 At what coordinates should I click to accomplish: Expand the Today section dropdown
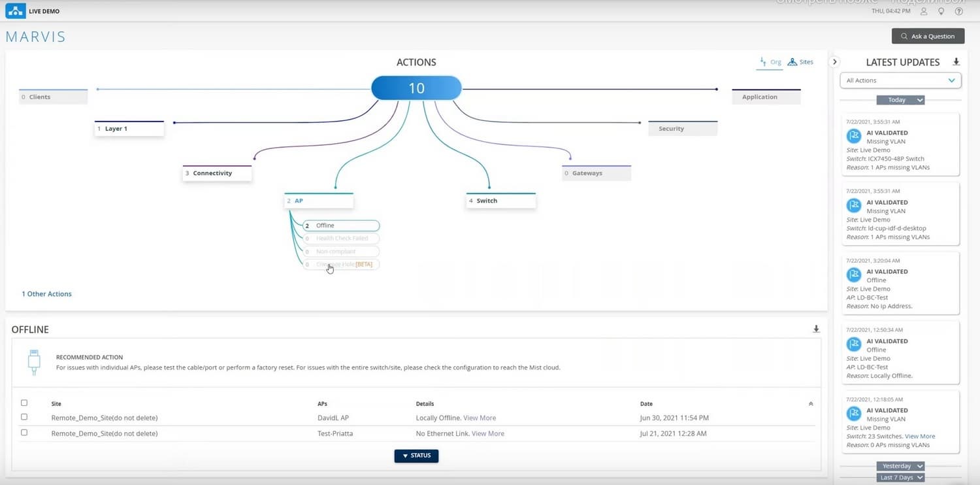click(x=900, y=100)
